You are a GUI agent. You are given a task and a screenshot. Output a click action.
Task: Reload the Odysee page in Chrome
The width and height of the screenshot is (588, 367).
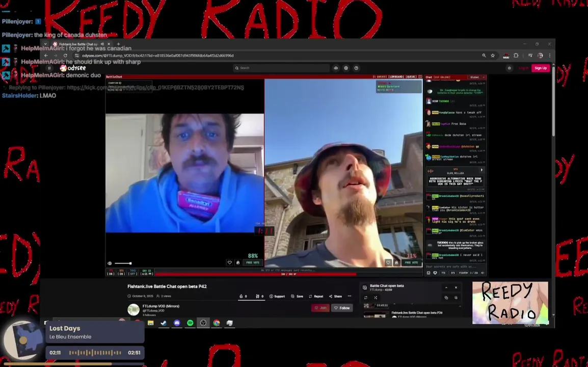tap(65, 56)
